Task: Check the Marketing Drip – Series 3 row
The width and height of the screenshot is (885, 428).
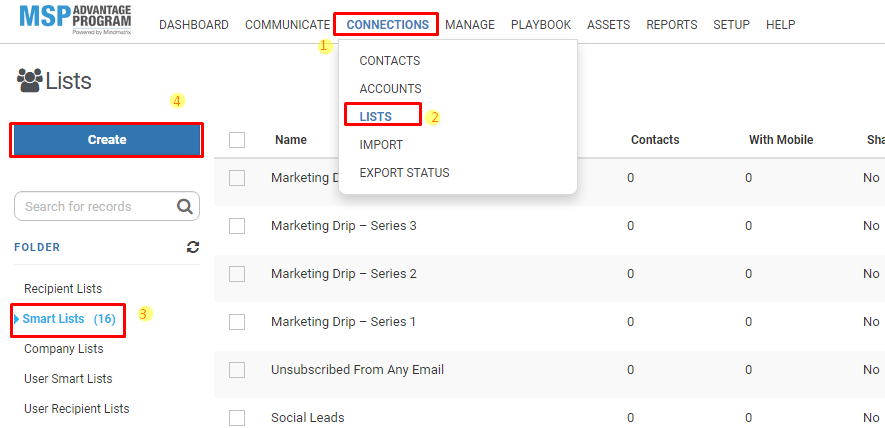Action: (237, 226)
